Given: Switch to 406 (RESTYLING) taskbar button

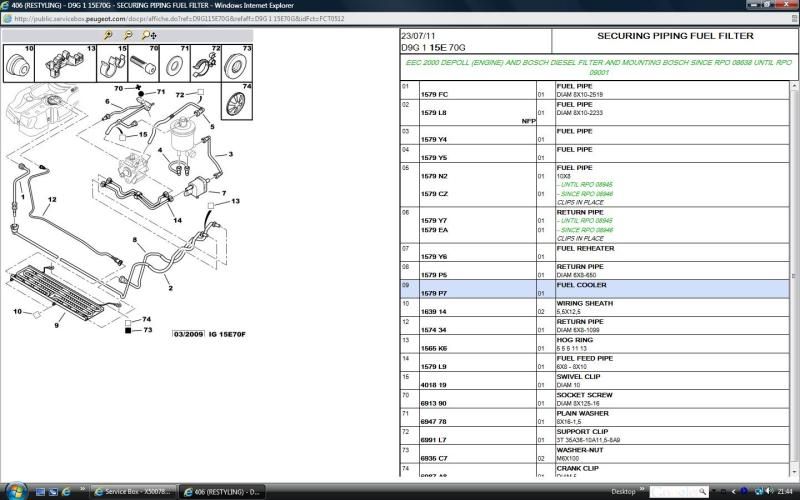Looking at the screenshot, I should (x=222, y=492).
